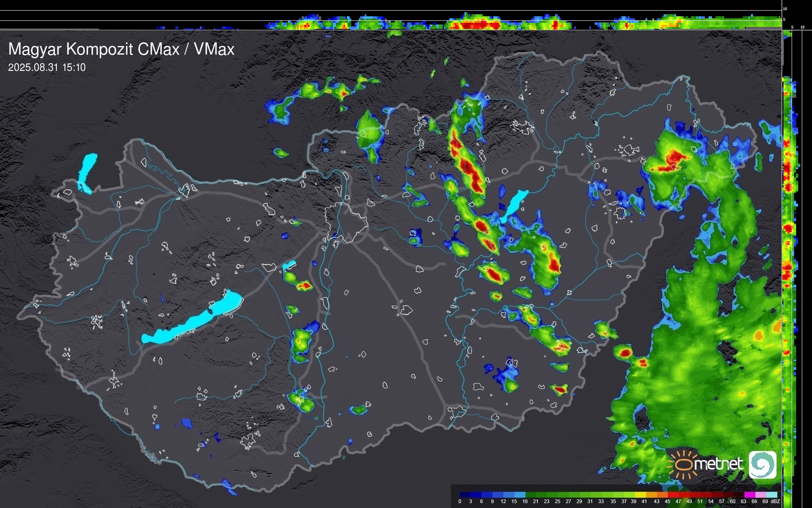The height and width of the screenshot is (508, 812).
Task: Click the teal swirl logo icon
Action: pos(762,464)
